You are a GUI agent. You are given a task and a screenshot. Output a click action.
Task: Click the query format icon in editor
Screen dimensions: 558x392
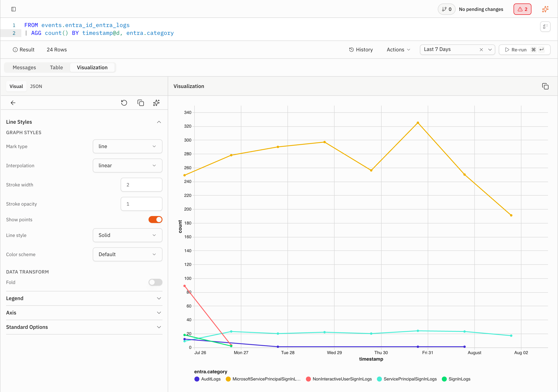point(545,27)
